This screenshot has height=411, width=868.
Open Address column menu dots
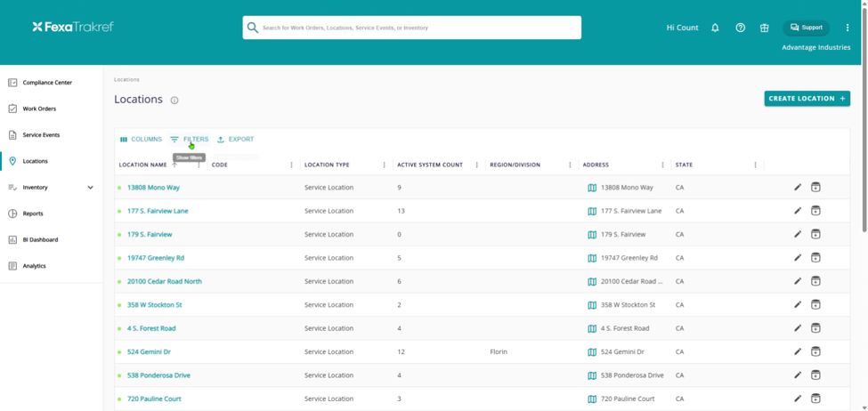662,165
